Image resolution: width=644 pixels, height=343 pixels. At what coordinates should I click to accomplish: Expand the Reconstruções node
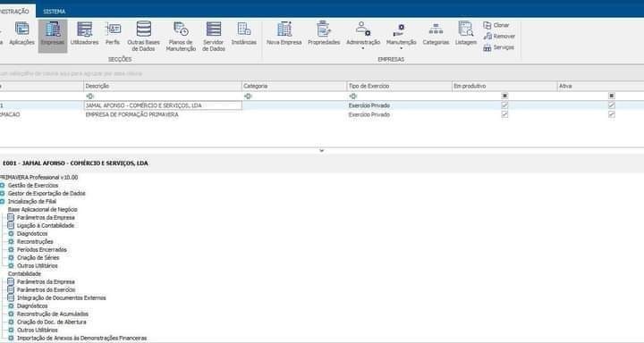coord(11,242)
